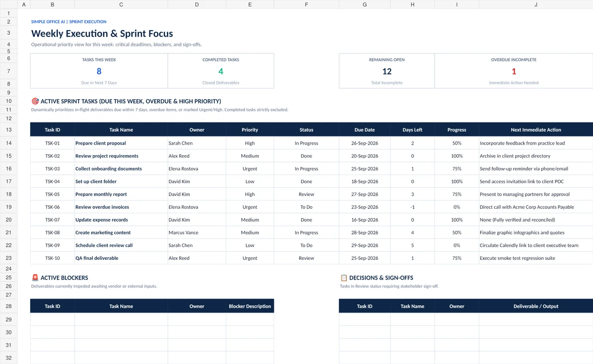Click the 'Weekly Execution & Sprint Focus' title
The image size is (593, 364).
(x=102, y=34)
